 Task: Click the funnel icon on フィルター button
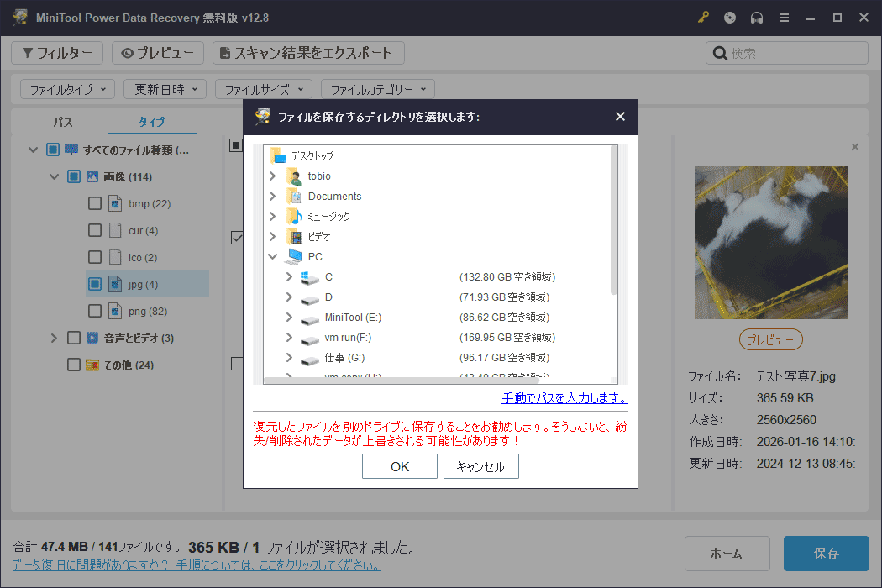click(x=29, y=52)
